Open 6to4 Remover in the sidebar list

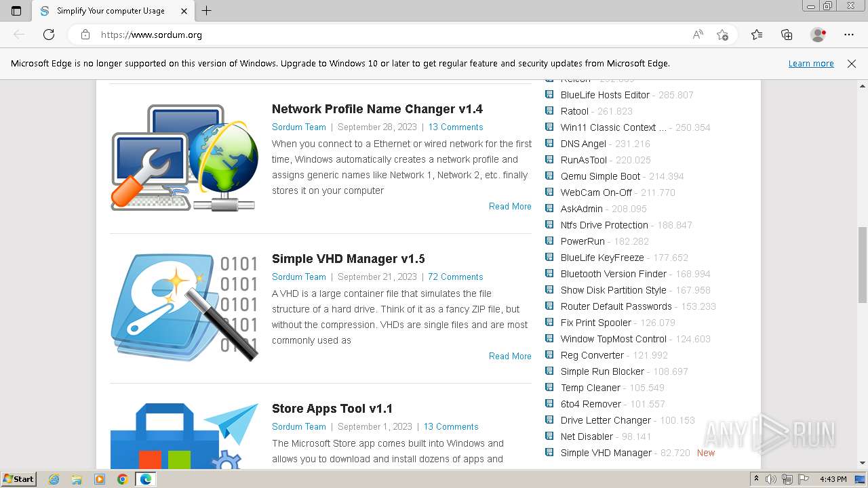pyautogui.click(x=591, y=404)
